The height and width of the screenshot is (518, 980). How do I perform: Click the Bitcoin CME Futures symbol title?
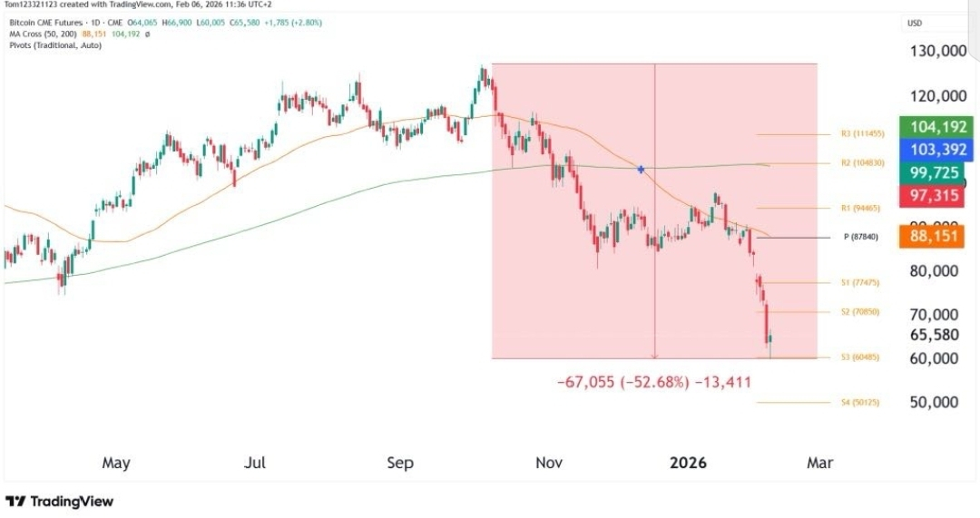pos(45,23)
